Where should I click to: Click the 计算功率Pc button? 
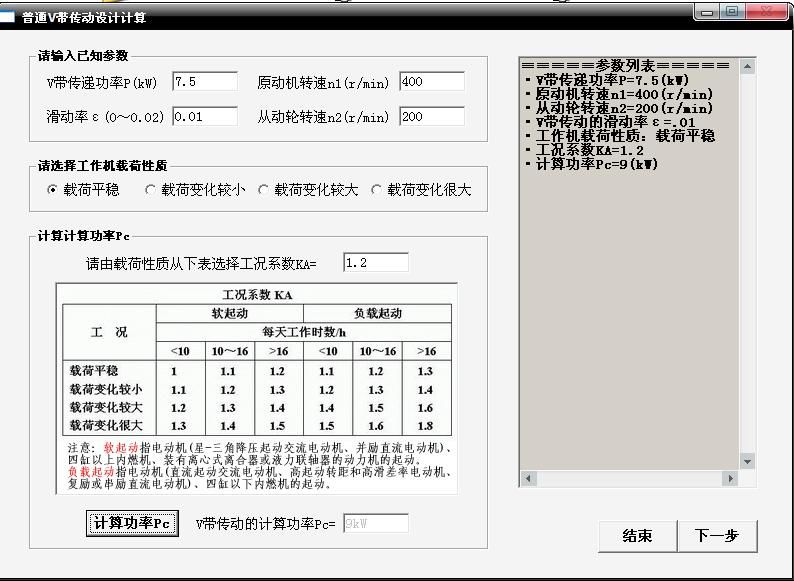tap(132, 523)
